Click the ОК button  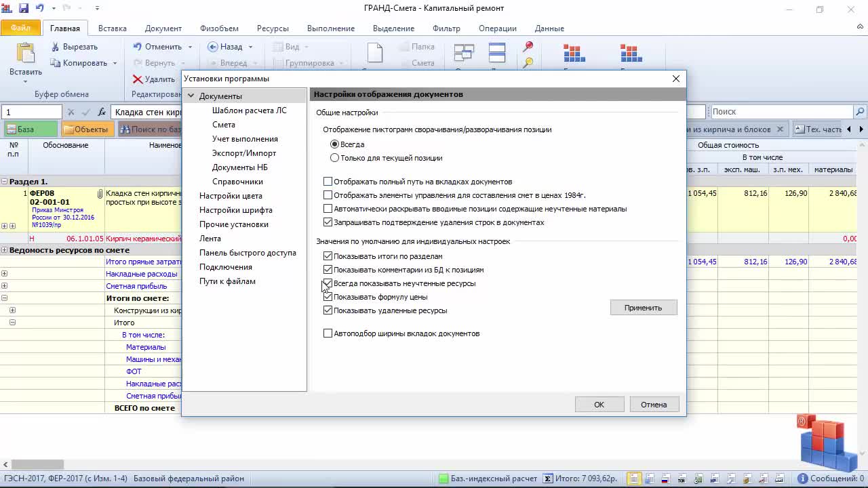(x=599, y=405)
